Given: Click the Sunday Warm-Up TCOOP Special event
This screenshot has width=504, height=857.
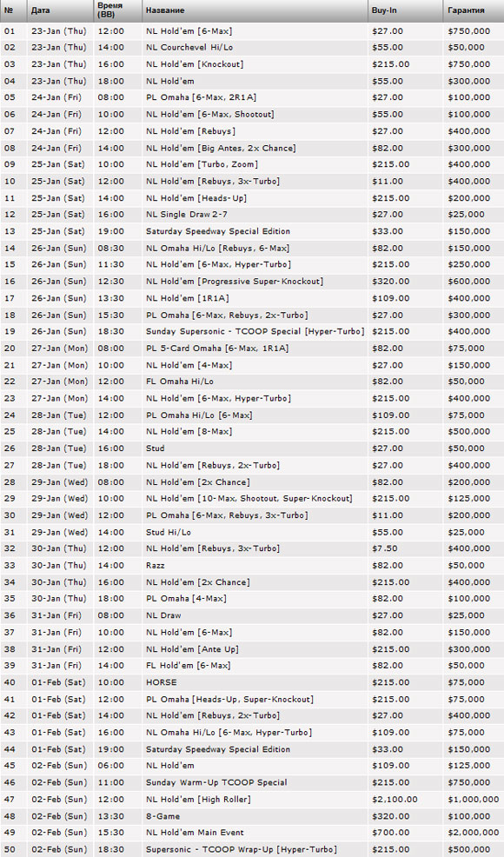Looking at the screenshot, I should coord(216,782).
